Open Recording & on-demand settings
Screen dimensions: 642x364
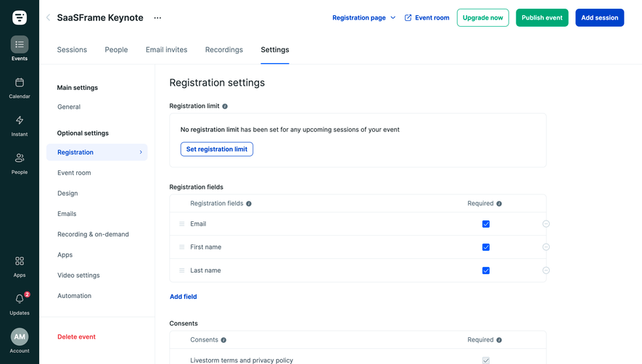pos(93,234)
